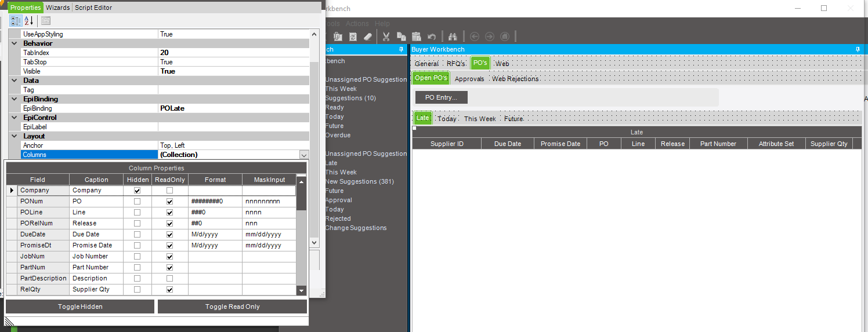Screen dimensions: 868x332
Task: Collapse the EpiBinding property category
Action: [15, 99]
